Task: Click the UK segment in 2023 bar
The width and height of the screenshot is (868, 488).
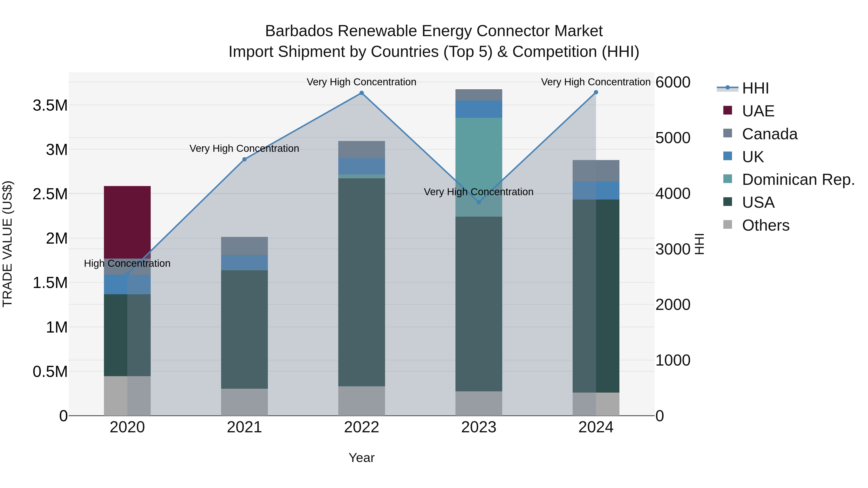Action: tap(479, 109)
